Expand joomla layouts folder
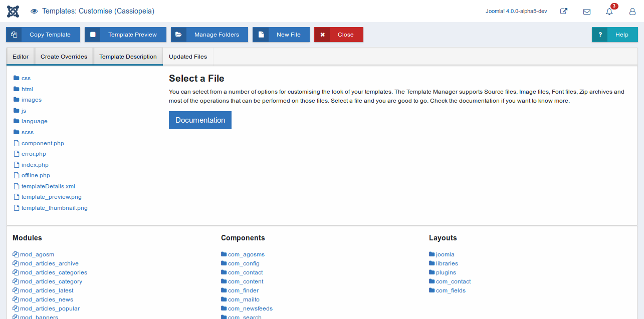The image size is (644, 319). pyautogui.click(x=445, y=254)
